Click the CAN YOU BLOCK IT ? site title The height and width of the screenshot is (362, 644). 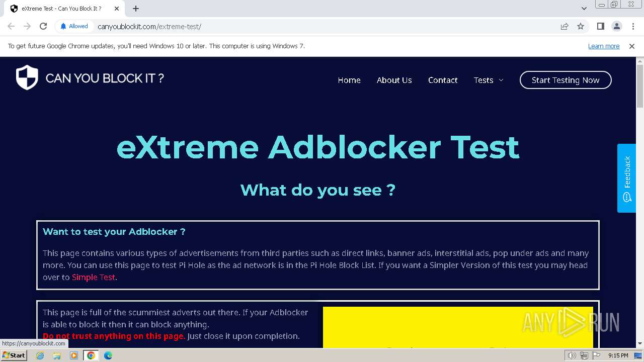pos(105,78)
